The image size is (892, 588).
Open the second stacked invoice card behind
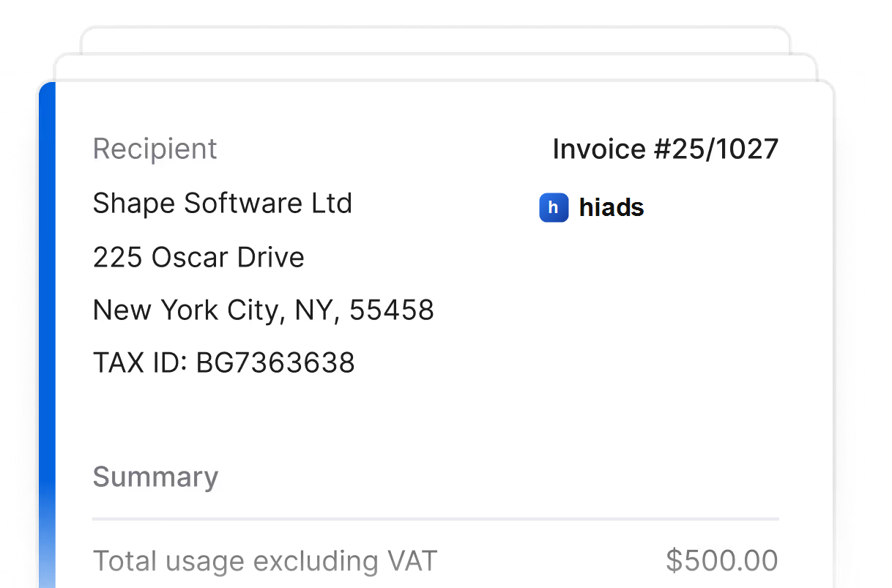tap(436, 67)
